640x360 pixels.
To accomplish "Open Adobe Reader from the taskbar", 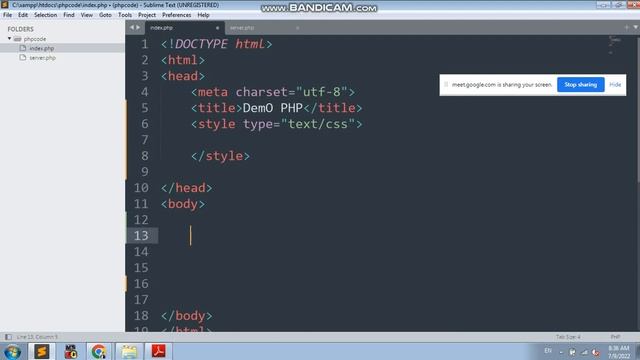I will click(158, 351).
